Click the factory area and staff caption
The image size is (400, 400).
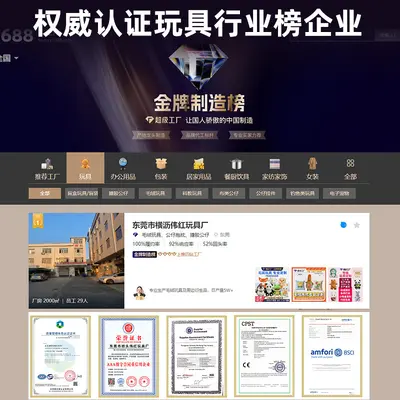[60, 301]
